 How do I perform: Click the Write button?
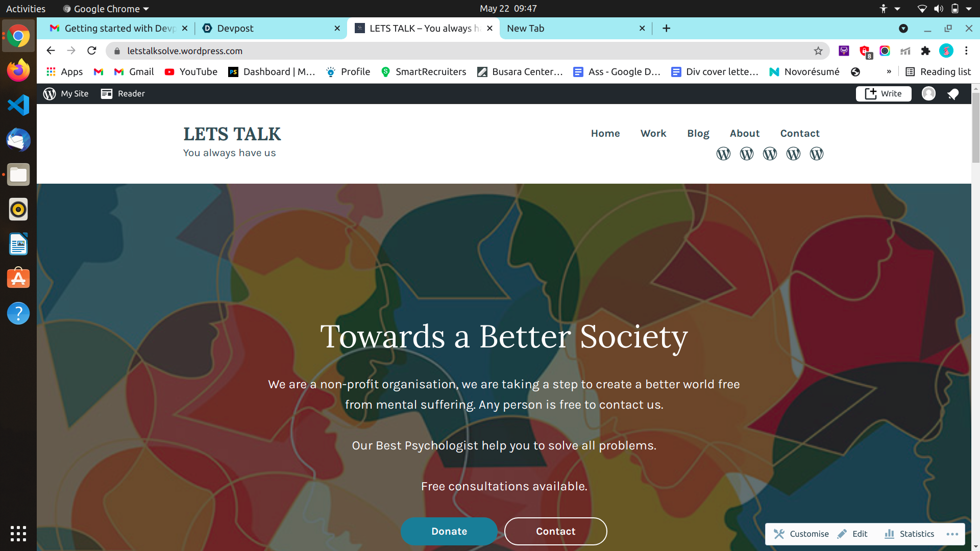pyautogui.click(x=884, y=93)
